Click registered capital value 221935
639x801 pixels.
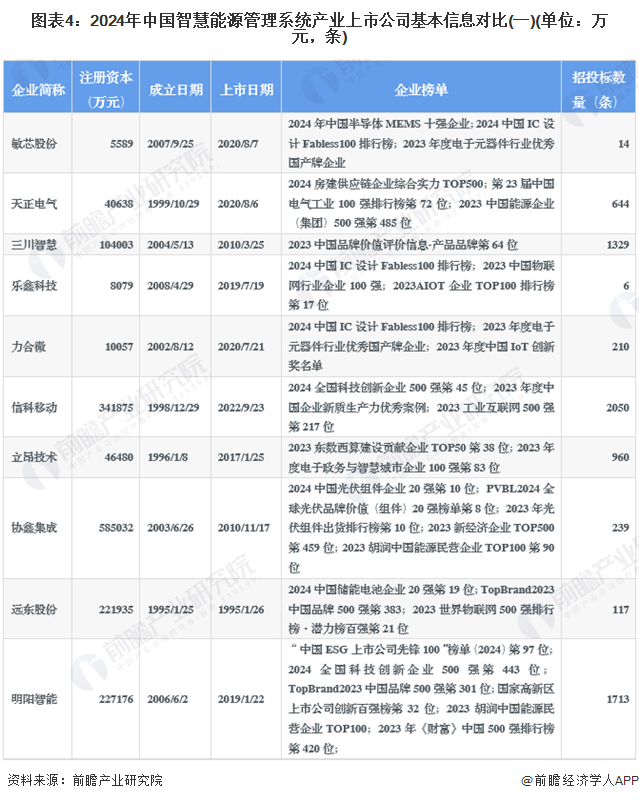point(116,609)
